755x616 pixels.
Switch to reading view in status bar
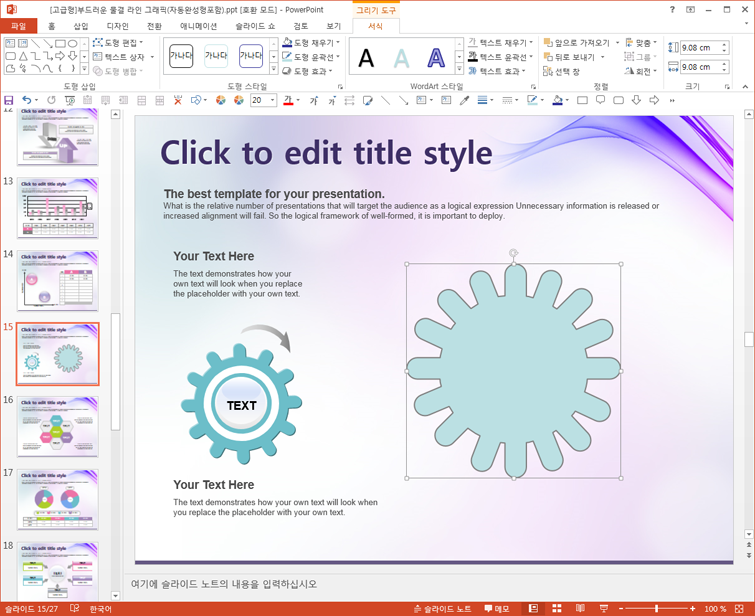580,609
